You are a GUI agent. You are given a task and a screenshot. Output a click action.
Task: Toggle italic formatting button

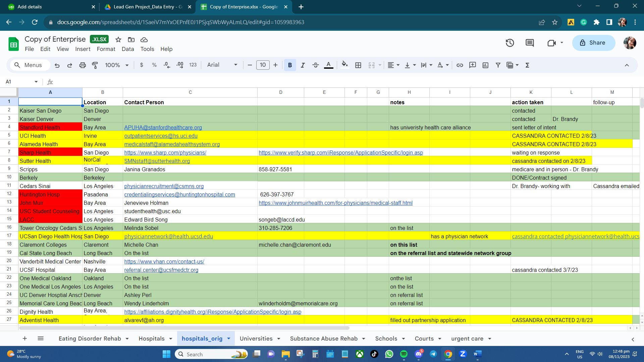(303, 65)
